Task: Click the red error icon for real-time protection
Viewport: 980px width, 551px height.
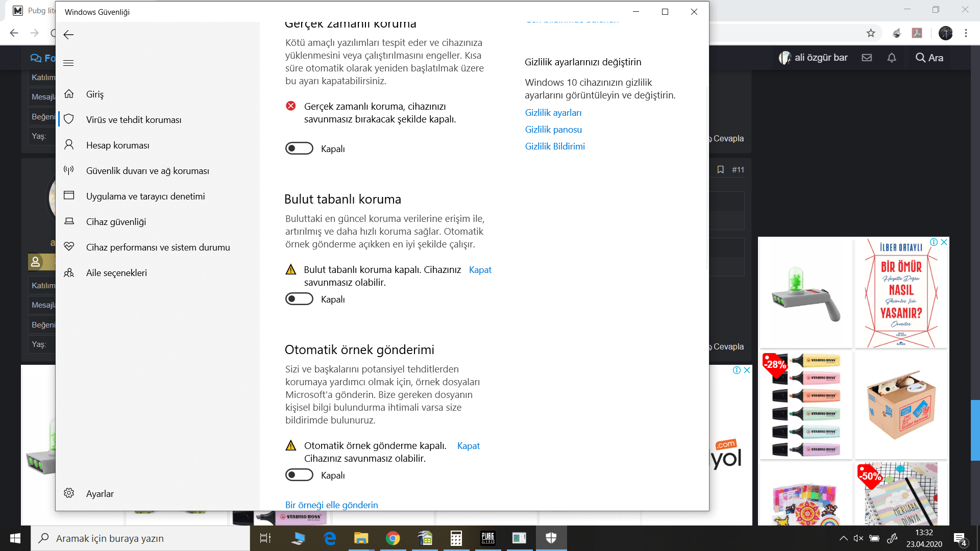Action: 291,106
